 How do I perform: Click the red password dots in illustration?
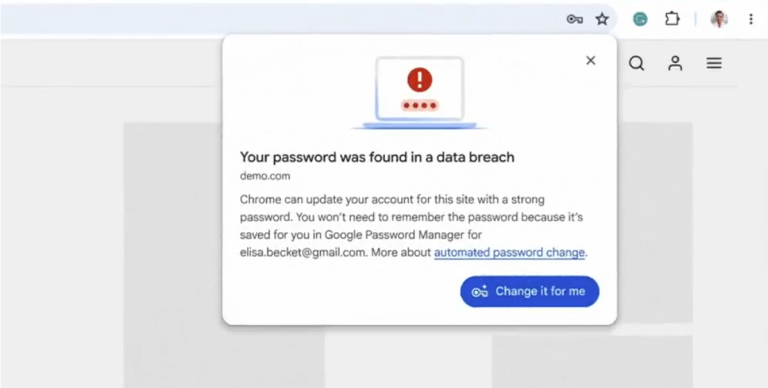point(420,105)
